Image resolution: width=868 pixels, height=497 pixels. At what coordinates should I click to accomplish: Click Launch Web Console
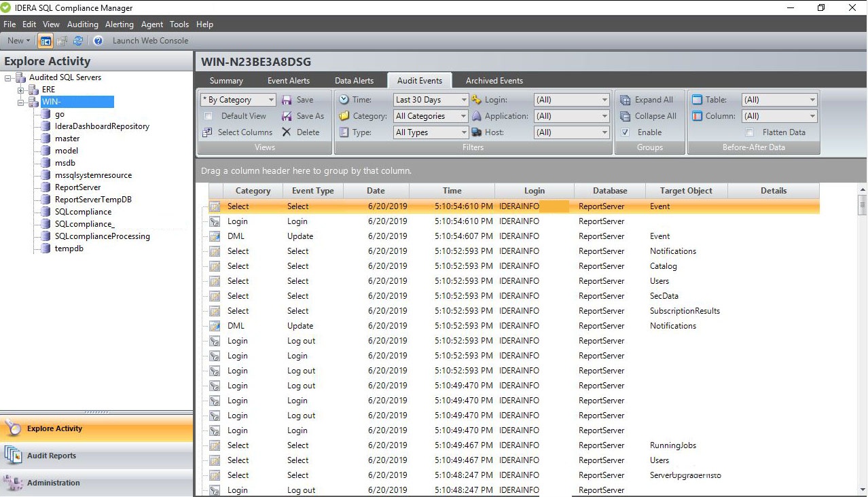coord(150,41)
